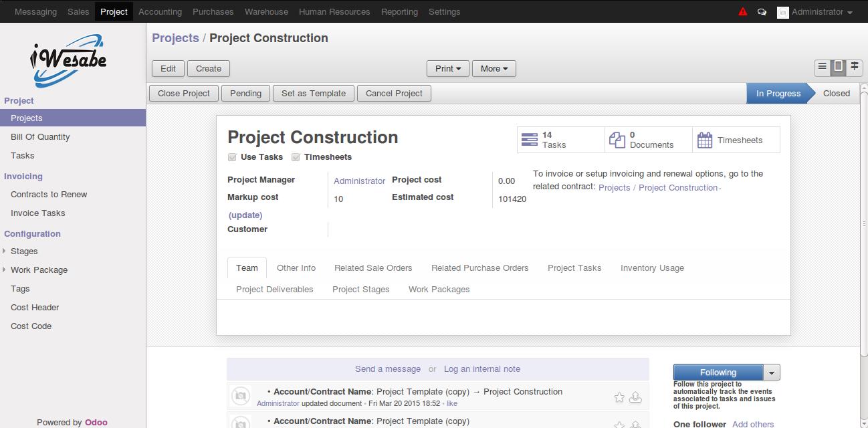
Task: Open the Accounting menu
Action: (160, 11)
